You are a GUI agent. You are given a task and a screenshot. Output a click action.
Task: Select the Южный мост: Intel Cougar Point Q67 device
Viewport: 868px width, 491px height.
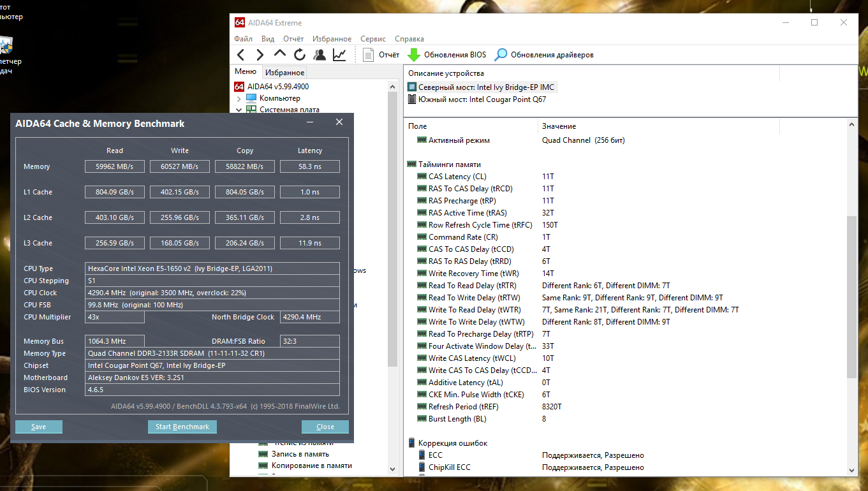pyautogui.click(x=476, y=99)
